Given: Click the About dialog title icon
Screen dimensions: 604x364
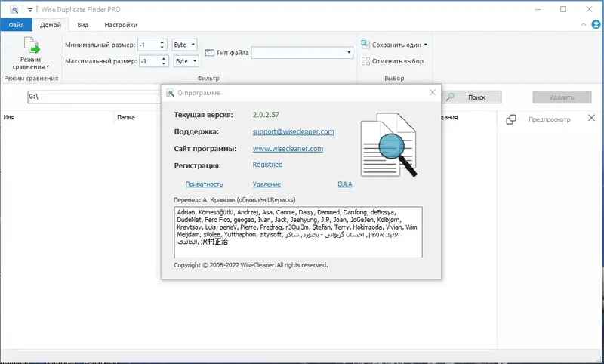Looking at the screenshot, I should (x=170, y=93).
